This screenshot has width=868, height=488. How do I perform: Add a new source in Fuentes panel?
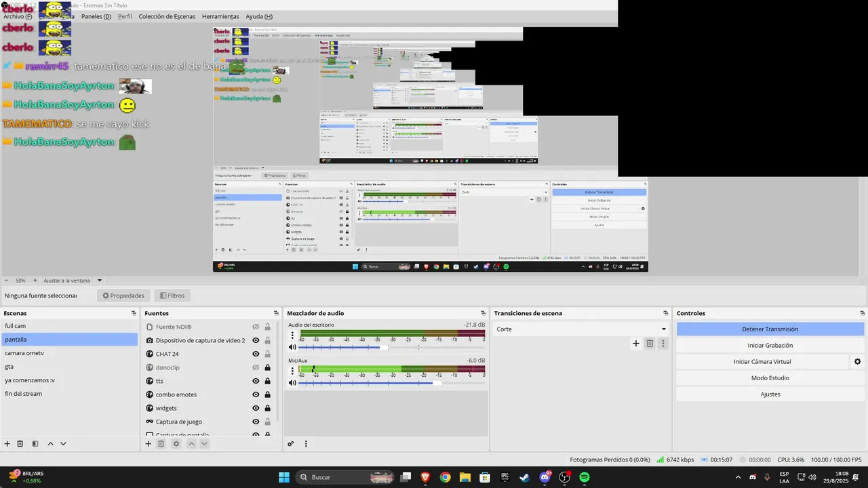click(x=148, y=444)
